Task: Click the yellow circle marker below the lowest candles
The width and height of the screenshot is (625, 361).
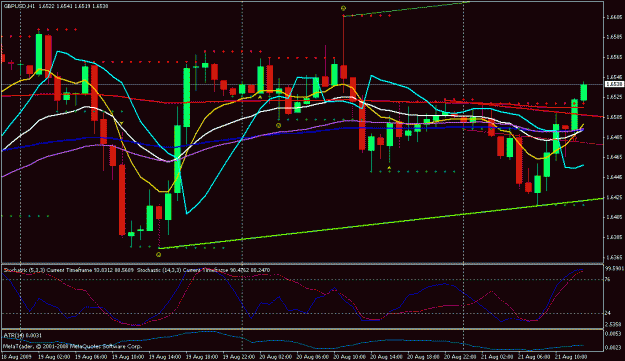Action: click(x=159, y=254)
